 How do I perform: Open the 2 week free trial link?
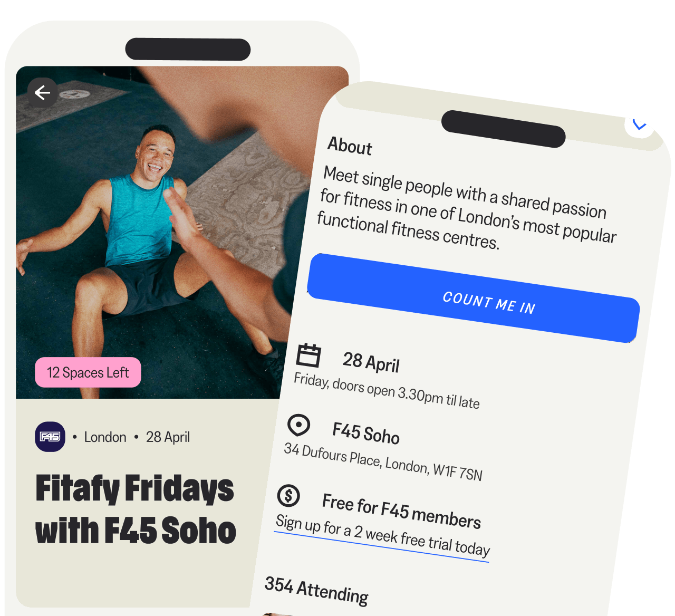383,535
